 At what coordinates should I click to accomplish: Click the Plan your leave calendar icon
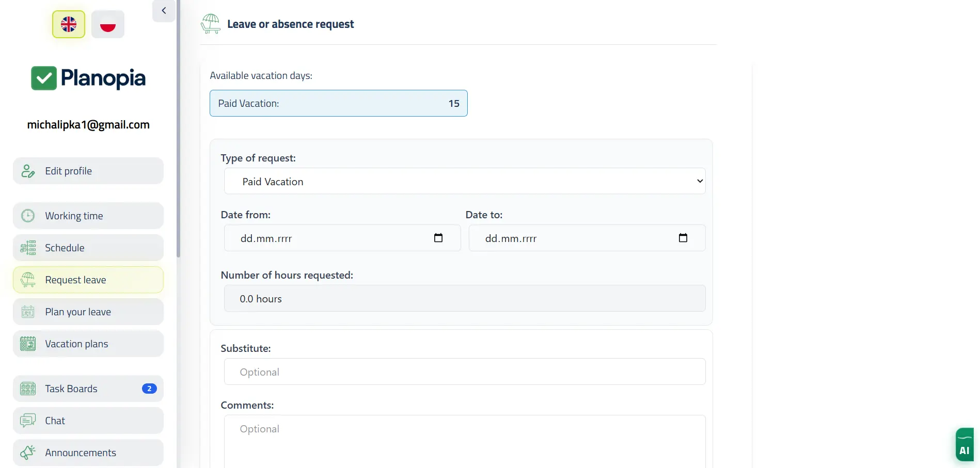click(x=28, y=312)
